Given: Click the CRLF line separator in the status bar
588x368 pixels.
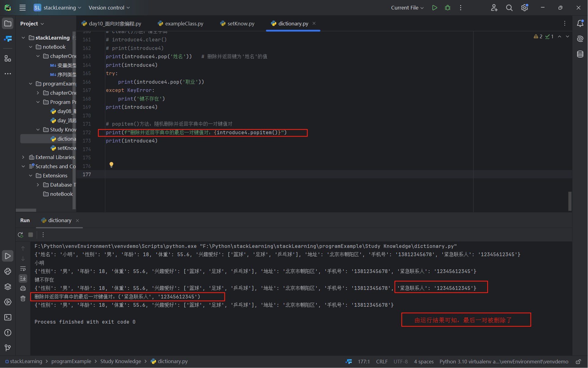Looking at the screenshot, I should [382, 362].
